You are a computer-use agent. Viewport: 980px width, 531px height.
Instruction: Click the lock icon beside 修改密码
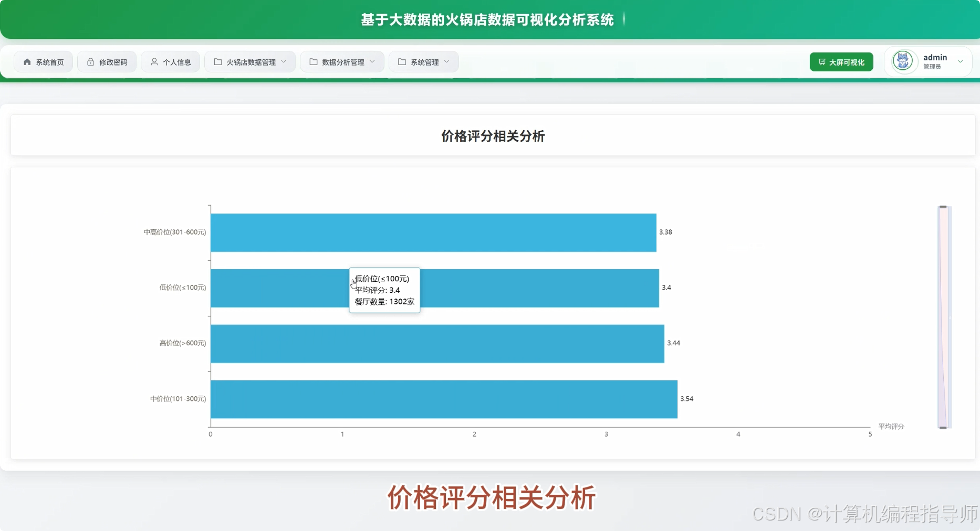point(91,62)
